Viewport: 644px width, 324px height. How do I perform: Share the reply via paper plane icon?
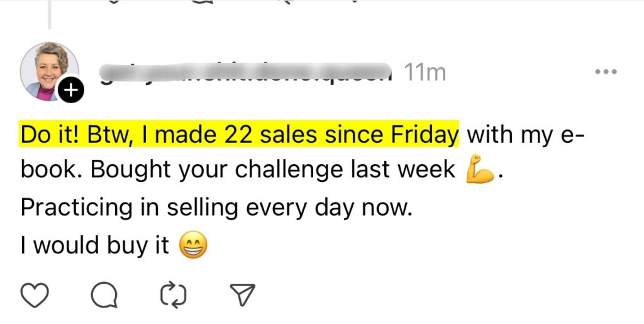tap(241, 294)
